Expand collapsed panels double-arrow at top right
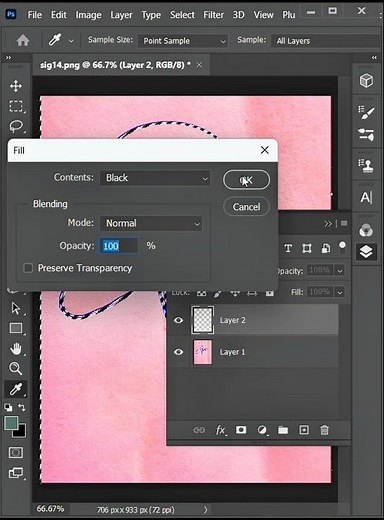 (x=374, y=58)
